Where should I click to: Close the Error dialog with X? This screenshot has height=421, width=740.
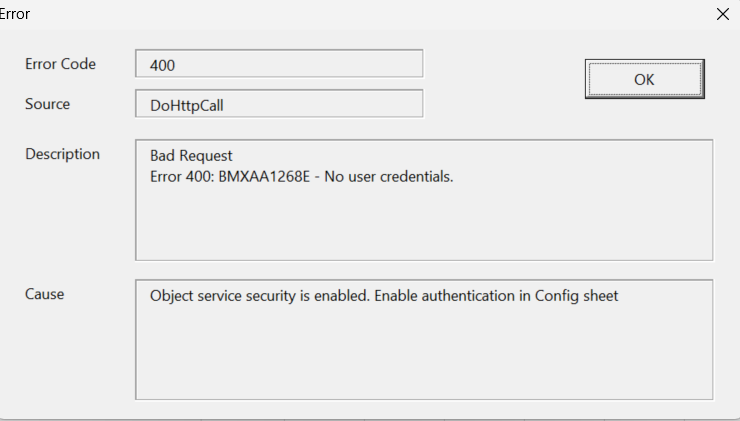723,14
